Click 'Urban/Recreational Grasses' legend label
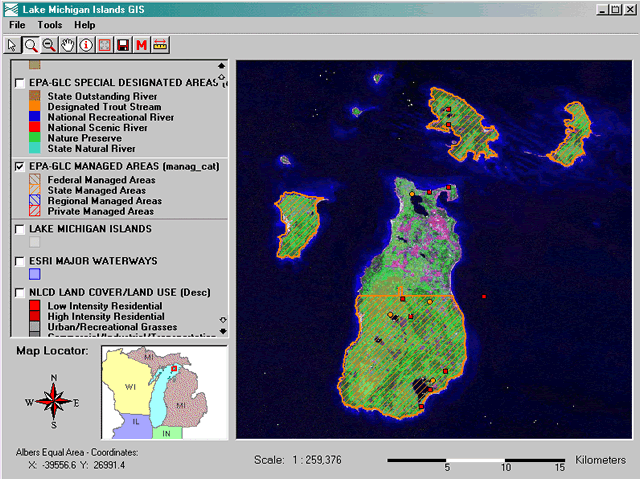640x479 pixels. pos(112,327)
